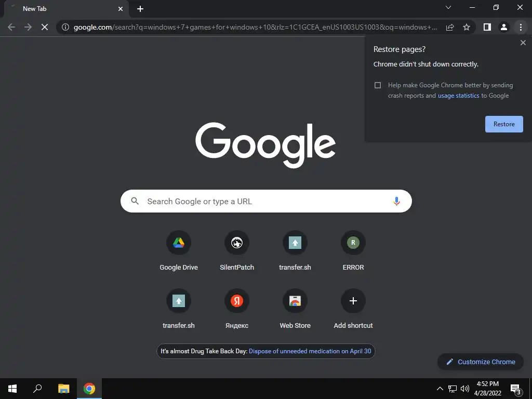Share this page icon in address bar

tap(450, 27)
